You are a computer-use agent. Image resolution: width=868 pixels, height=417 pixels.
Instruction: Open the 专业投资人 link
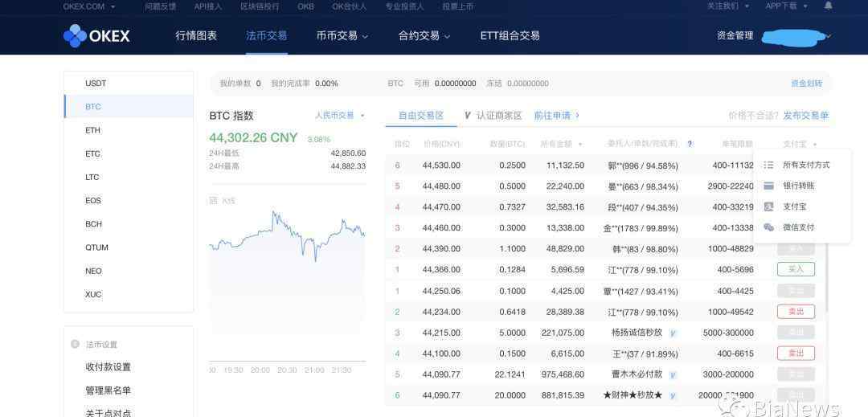(404, 6)
